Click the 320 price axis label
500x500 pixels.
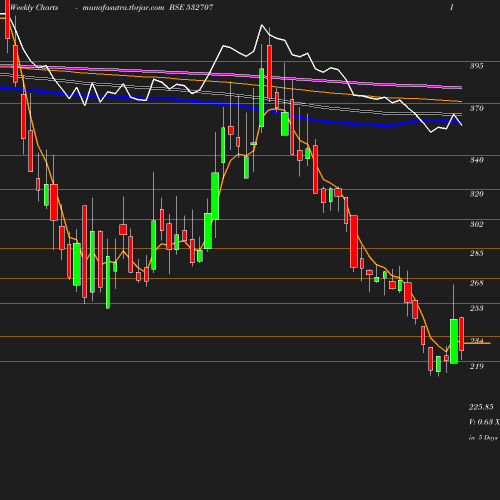(x=477, y=194)
